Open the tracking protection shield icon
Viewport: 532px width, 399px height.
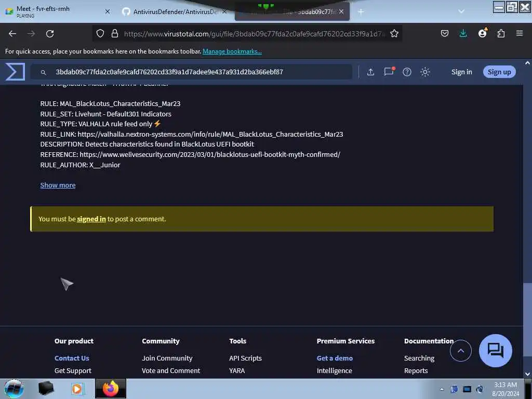click(x=100, y=34)
